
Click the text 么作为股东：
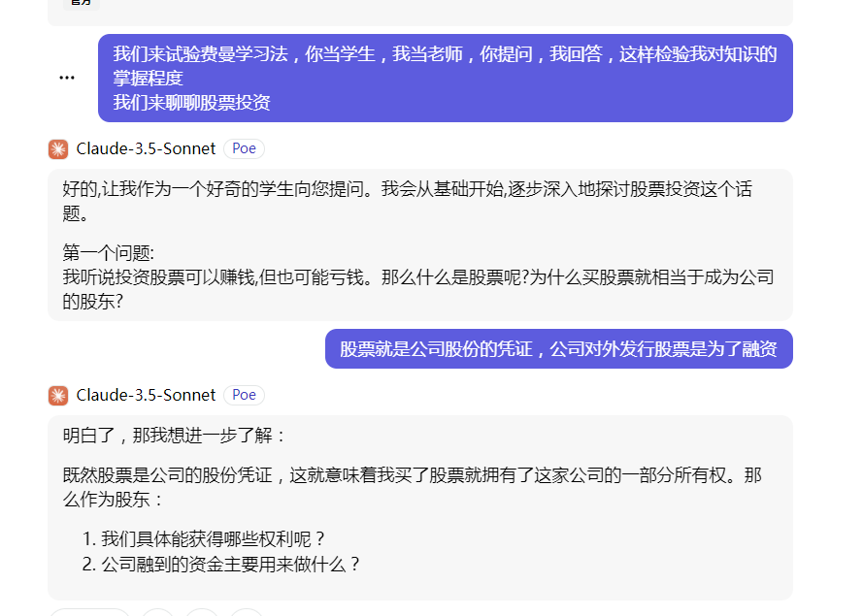(114, 500)
